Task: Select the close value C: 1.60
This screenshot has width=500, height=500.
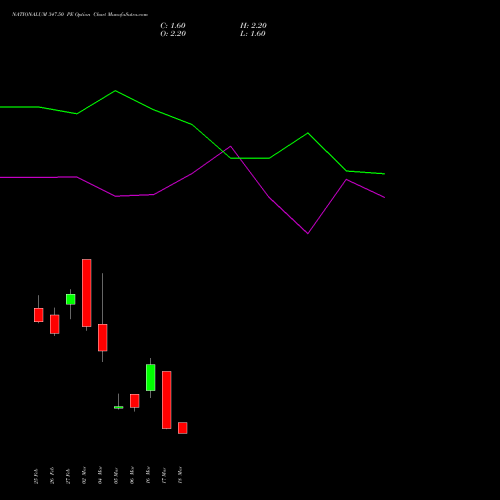Action: pos(173,26)
